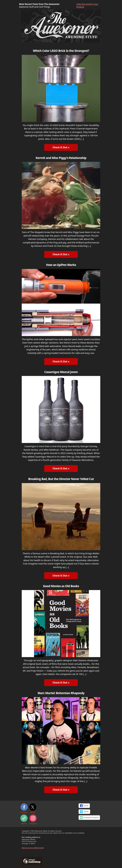Open the Instagram icon in the footer
This screenshot has height=868, width=122.
point(33,818)
